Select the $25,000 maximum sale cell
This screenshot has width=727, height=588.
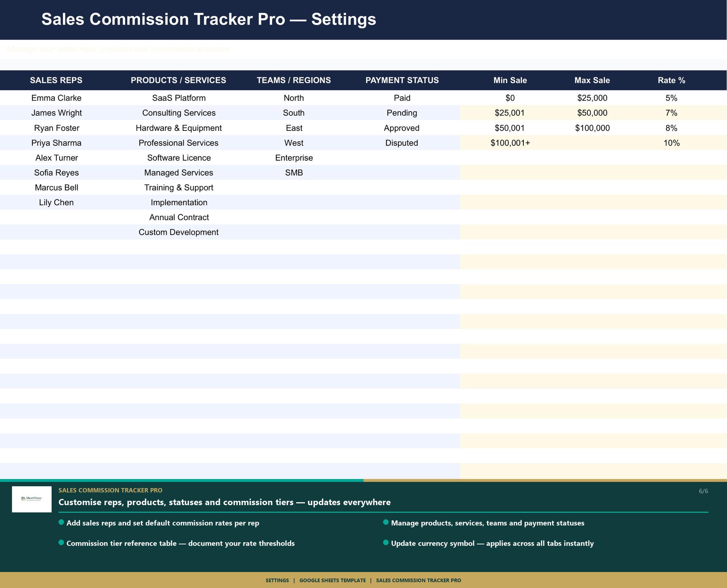(592, 98)
